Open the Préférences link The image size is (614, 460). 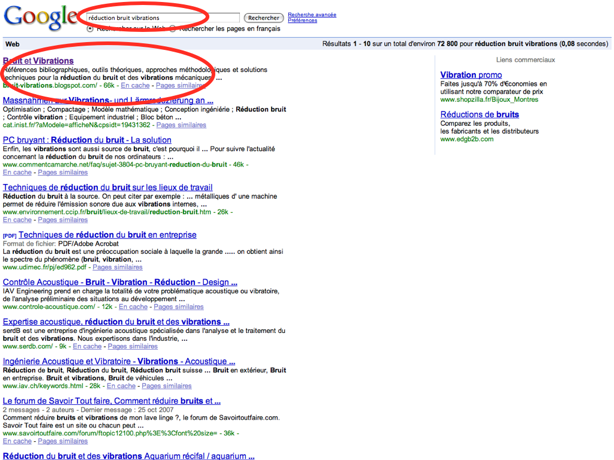tap(302, 20)
